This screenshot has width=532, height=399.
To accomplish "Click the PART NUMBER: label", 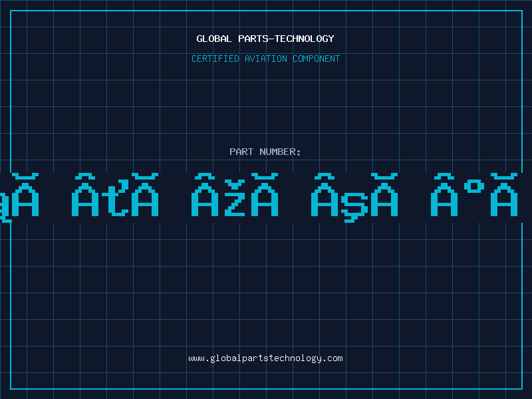I will pos(265,152).
